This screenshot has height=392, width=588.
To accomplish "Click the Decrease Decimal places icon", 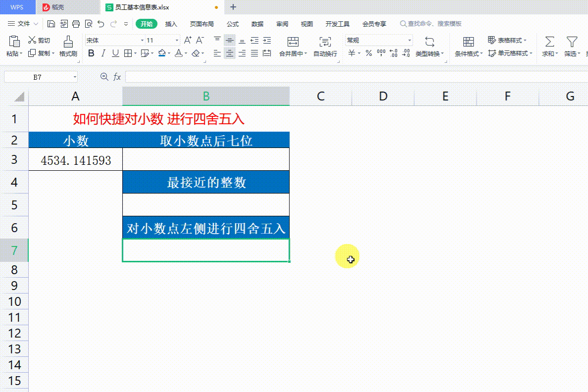I will (x=406, y=53).
